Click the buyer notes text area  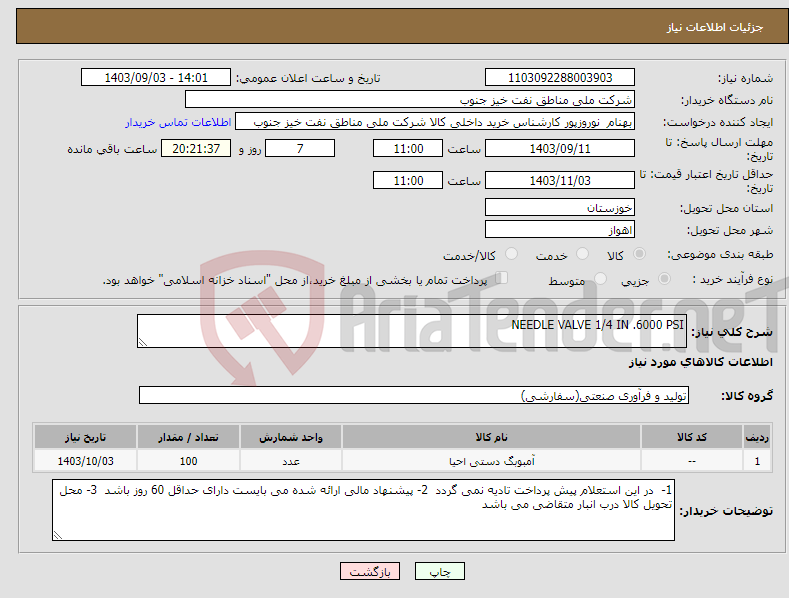(363, 510)
